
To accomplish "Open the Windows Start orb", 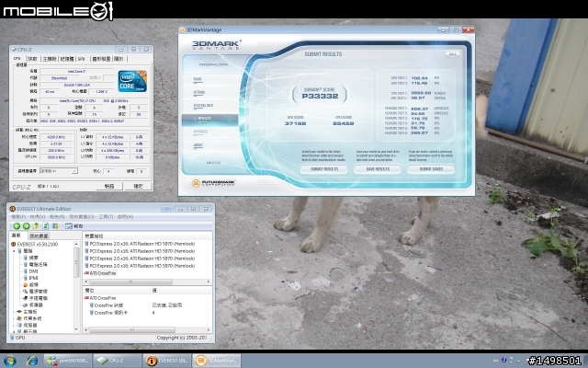I will click(x=10, y=361).
